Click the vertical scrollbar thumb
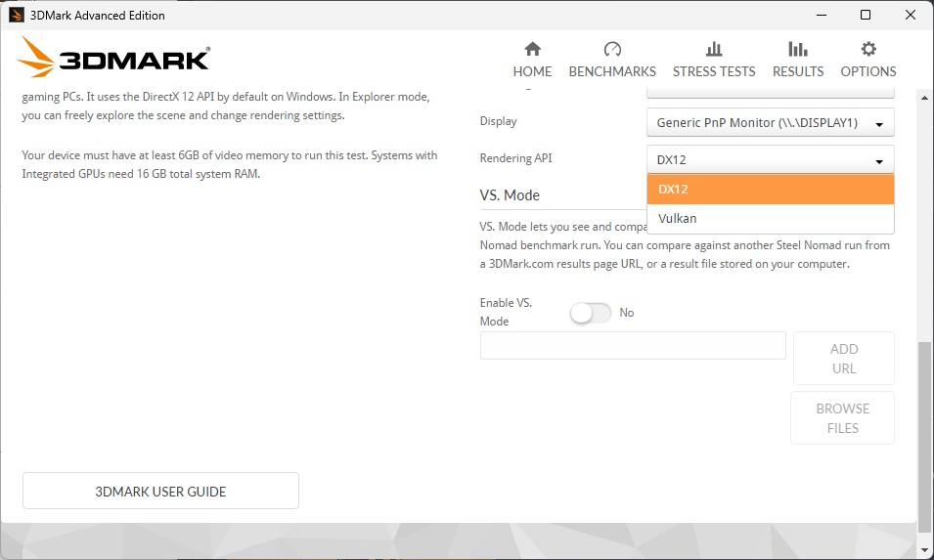This screenshot has width=934, height=560. 924,437
